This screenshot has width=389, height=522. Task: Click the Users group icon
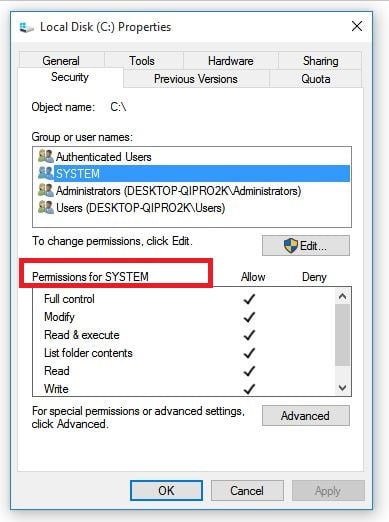(46, 207)
